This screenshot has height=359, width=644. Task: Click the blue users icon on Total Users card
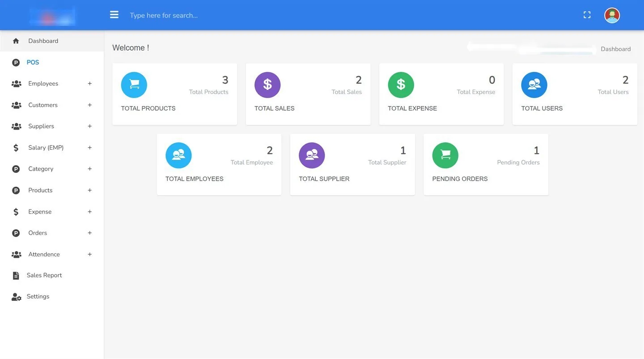click(x=534, y=85)
